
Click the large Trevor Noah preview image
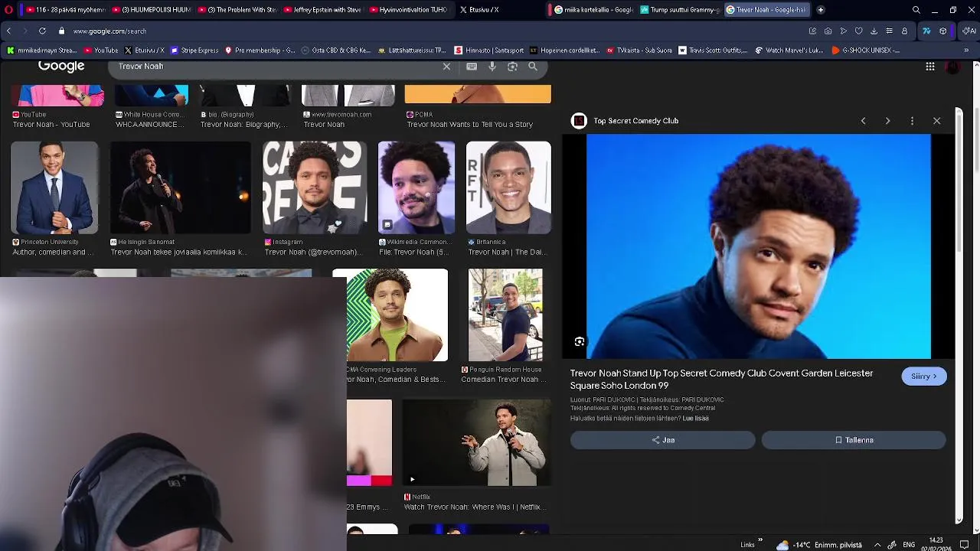pos(759,246)
